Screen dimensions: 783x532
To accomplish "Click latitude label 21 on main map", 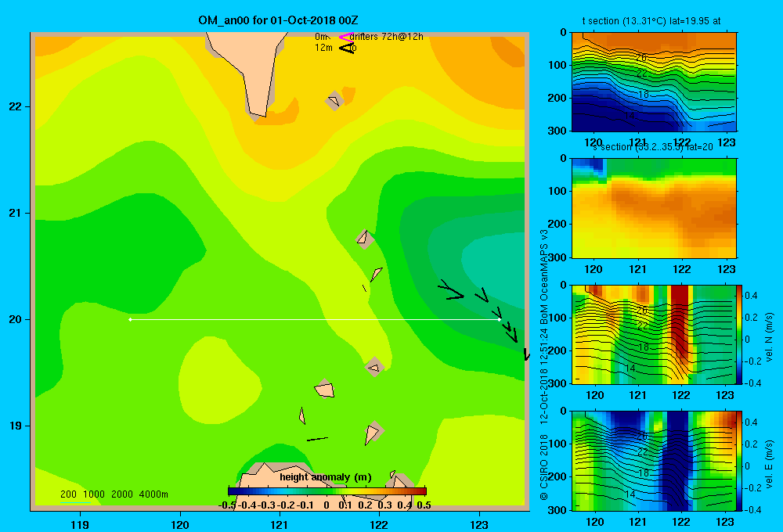I will [x=16, y=213].
